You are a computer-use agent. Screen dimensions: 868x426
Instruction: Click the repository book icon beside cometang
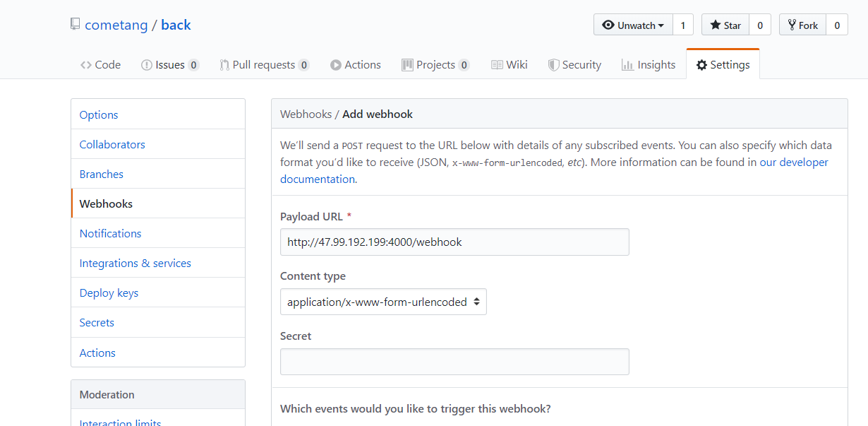[75, 25]
